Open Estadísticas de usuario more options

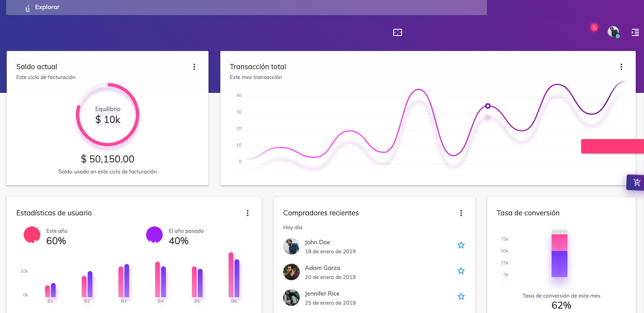248,213
